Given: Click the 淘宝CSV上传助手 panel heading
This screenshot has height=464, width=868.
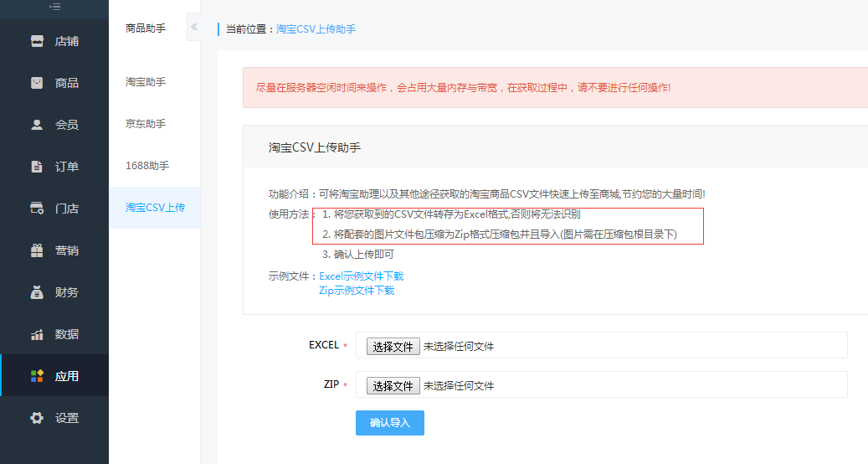Looking at the screenshot, I should [x=315, y=148].
